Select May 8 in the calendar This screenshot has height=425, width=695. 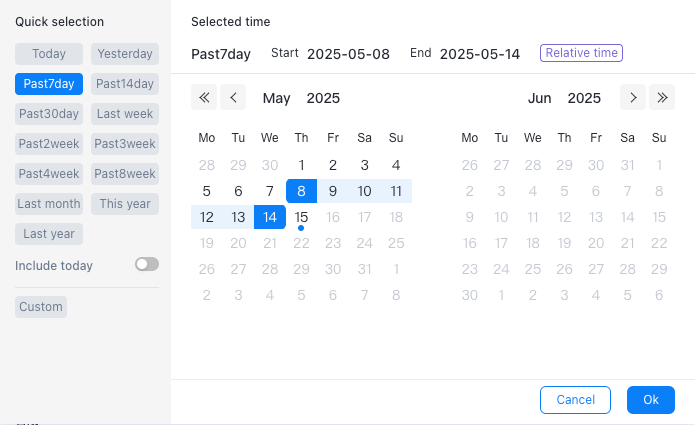pyautogui.click(x=301, y=191)
